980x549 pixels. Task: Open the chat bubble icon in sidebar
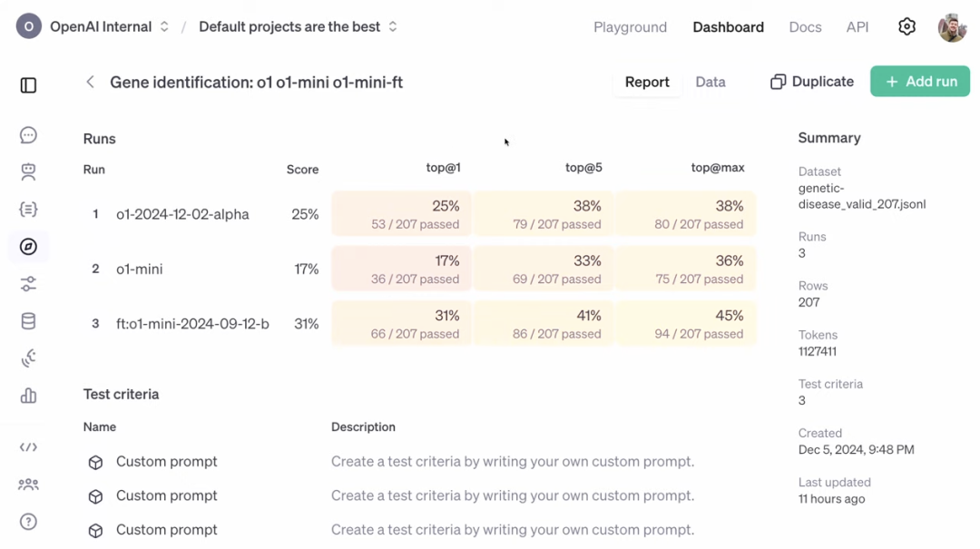(x=28, y=135)
